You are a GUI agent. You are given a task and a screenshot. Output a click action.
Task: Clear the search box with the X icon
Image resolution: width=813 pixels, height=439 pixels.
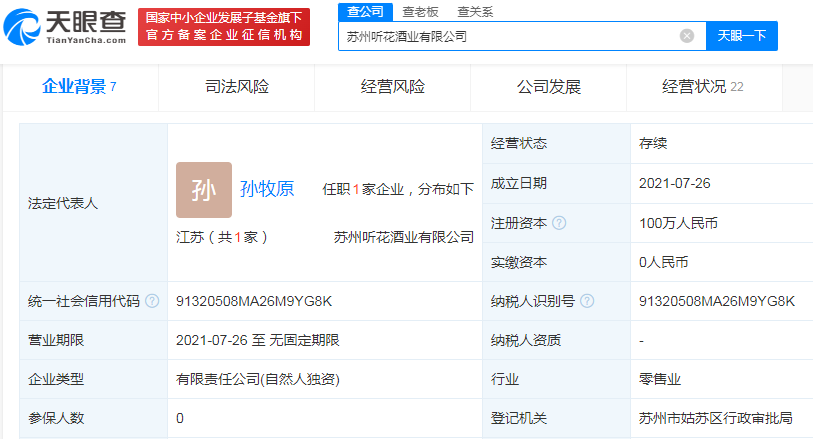coord(687,36)
